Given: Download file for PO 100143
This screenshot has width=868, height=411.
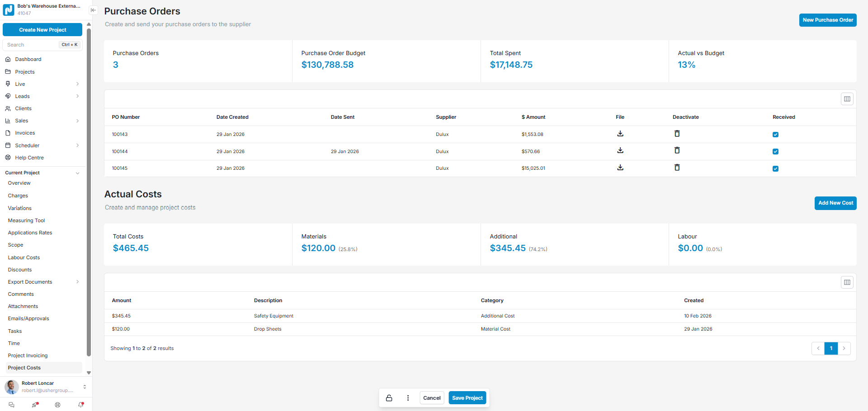Looking at the screenshot, I should coord(620,134).
